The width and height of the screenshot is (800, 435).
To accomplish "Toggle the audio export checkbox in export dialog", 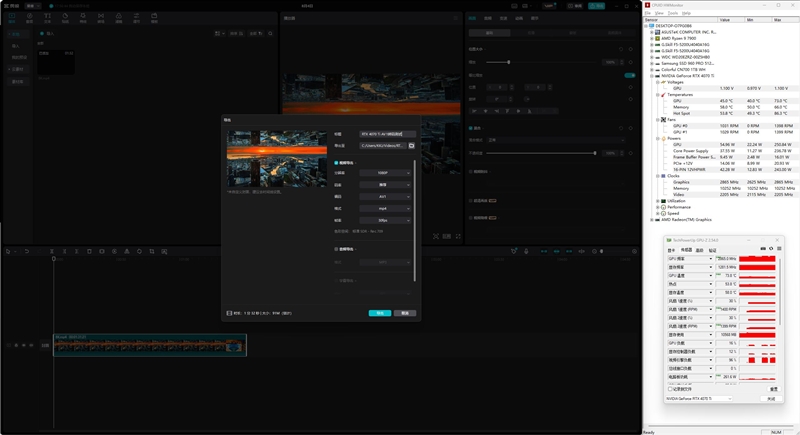I will [x=336, y=249].
